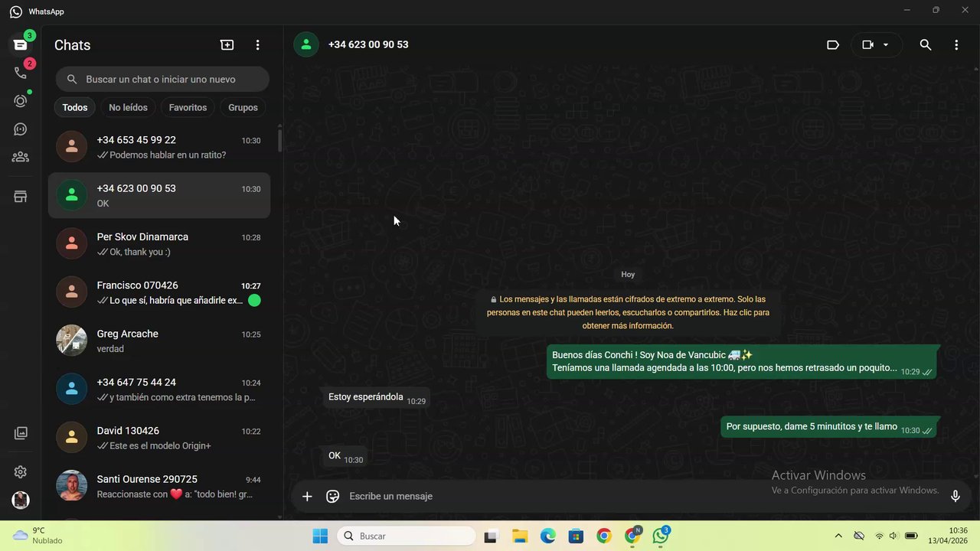Open the David 130426 chat
Screen dimensions: 980x551
[x=159, y=438]
